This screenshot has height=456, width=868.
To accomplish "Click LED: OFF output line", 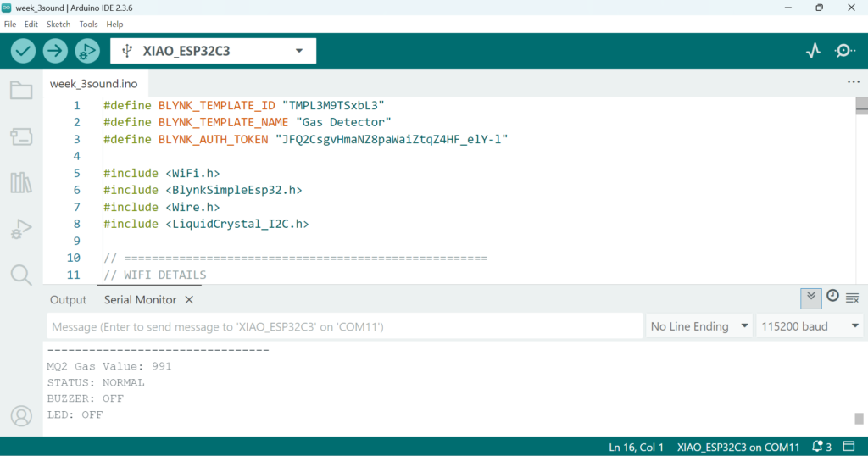I will pyautogui.click(x=75, y=415).
